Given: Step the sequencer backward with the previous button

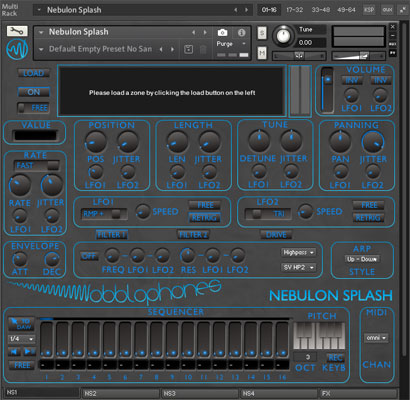Looking at the screenshot, I should coord(14,351).
